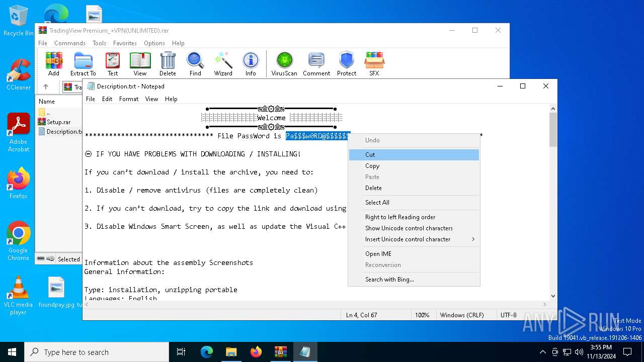This screenshot has width=644, height=362.
Task: Create SFX self-extracting archive
Action: click(374, 64)
